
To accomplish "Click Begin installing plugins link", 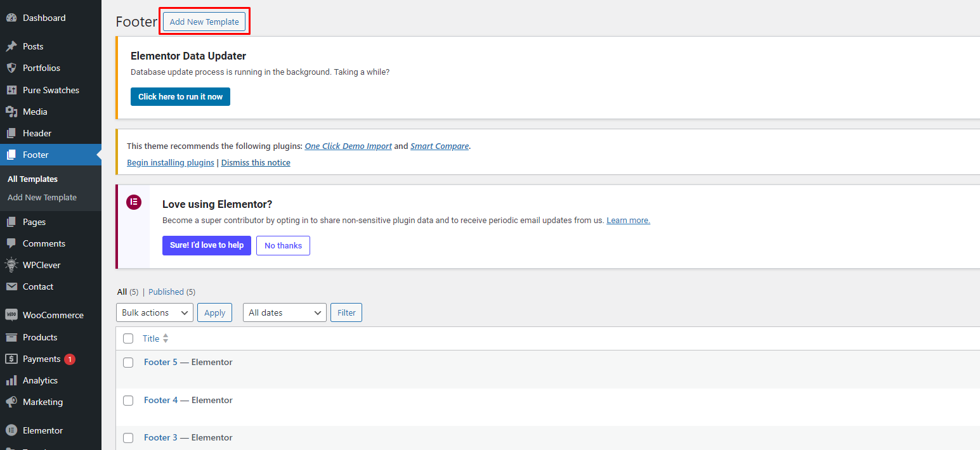I will (x=171, y=163).
